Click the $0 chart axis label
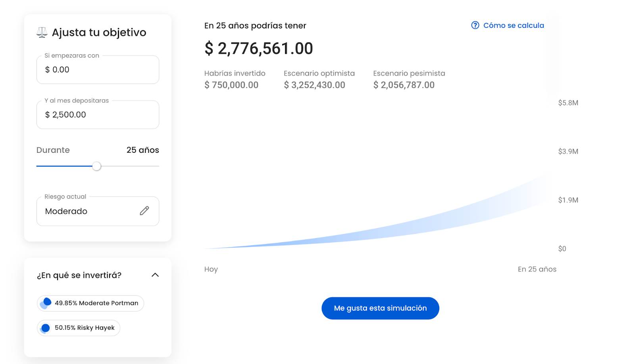 pos(562,248)
